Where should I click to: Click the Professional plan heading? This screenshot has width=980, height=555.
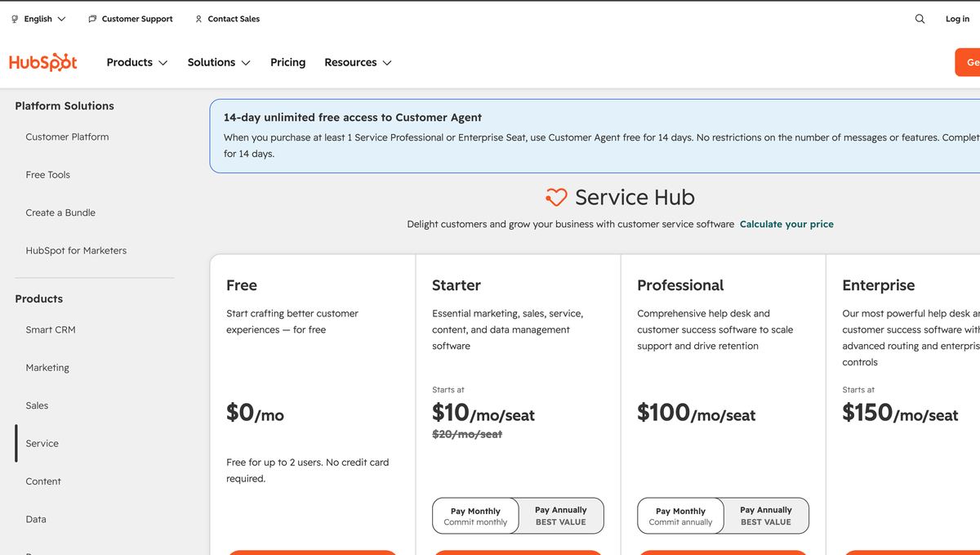click(680, 285)
